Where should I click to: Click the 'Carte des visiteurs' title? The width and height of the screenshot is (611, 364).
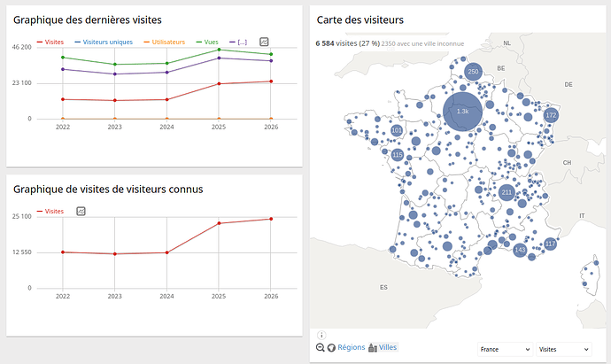click(360, 19)
